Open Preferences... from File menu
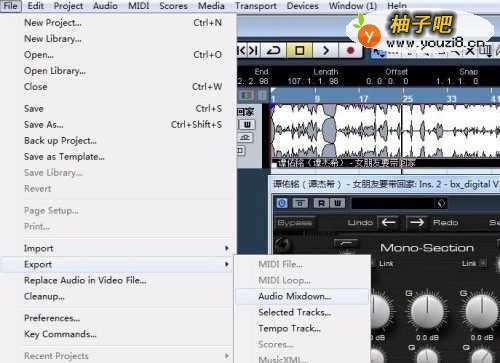This screenshot has height=363, width=500. click(x=118, y=318)
